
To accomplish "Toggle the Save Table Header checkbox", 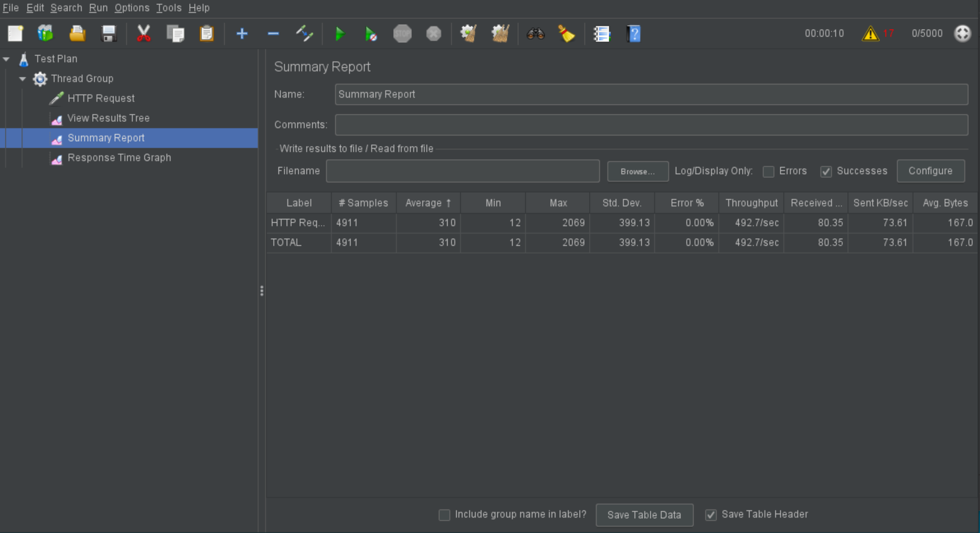I will tap(711, 515).
